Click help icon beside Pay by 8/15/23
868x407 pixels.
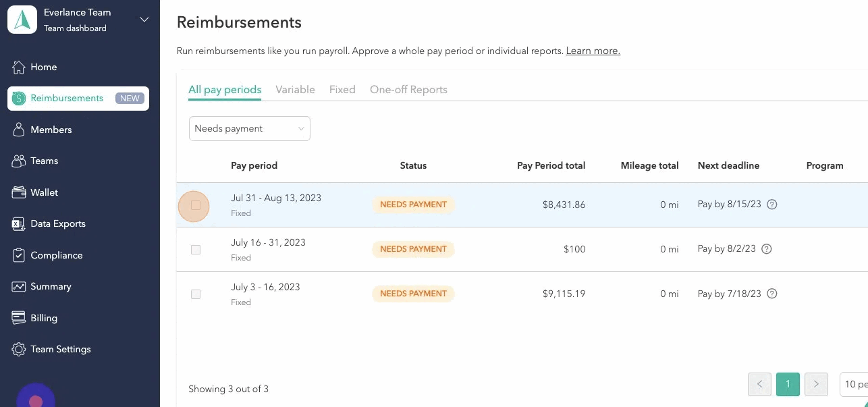[772, 205]
